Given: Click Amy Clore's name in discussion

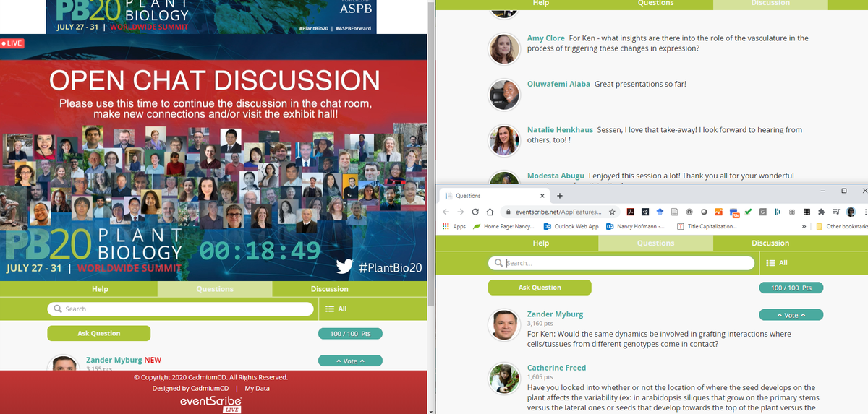Looking at the screenshot, I should coord(546,38).
